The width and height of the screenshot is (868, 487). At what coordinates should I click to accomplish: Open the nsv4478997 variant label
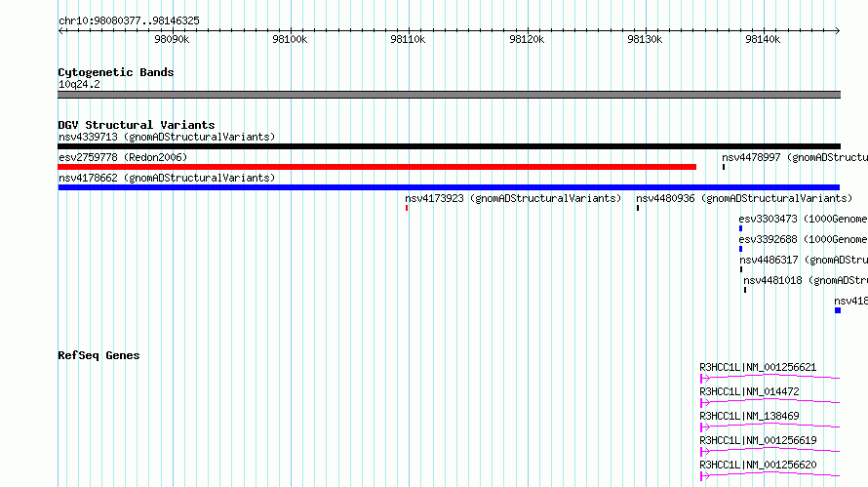795,157
